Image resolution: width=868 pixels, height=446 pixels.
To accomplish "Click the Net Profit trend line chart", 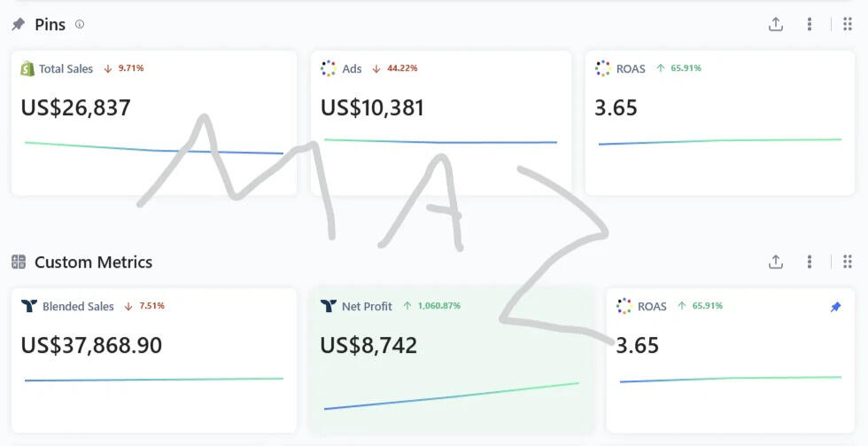I will click(451, 395).
